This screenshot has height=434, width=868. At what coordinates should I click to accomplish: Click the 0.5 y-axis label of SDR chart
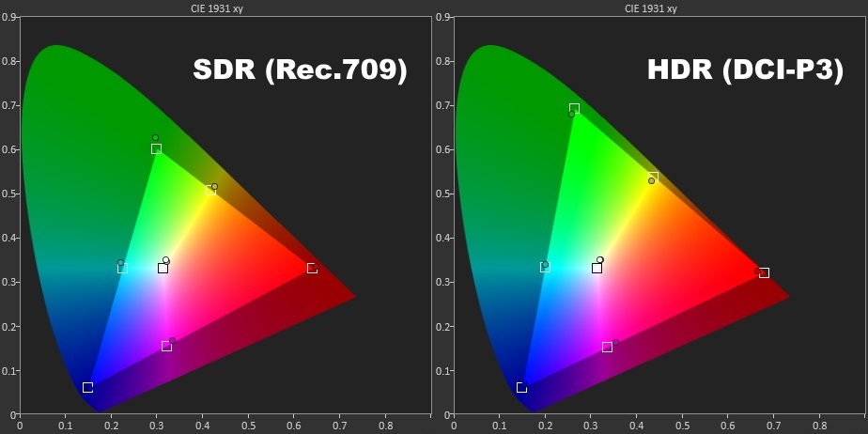(8, 194)
